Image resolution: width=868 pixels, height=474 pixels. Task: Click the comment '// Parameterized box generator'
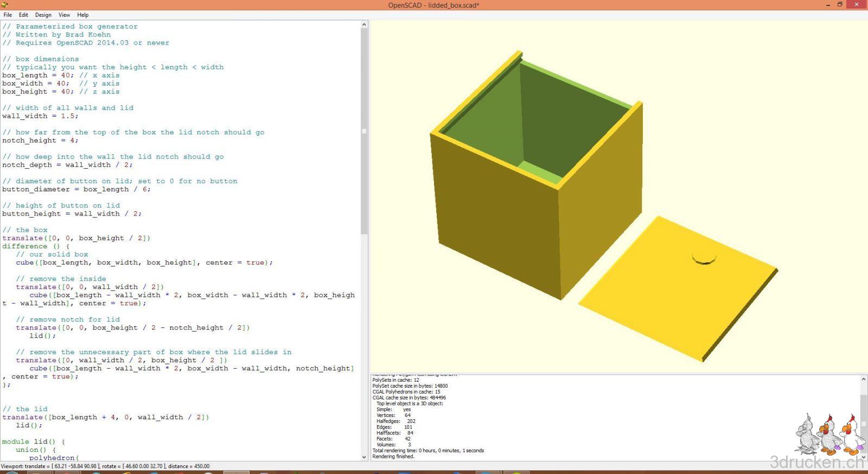pos(70,27)
